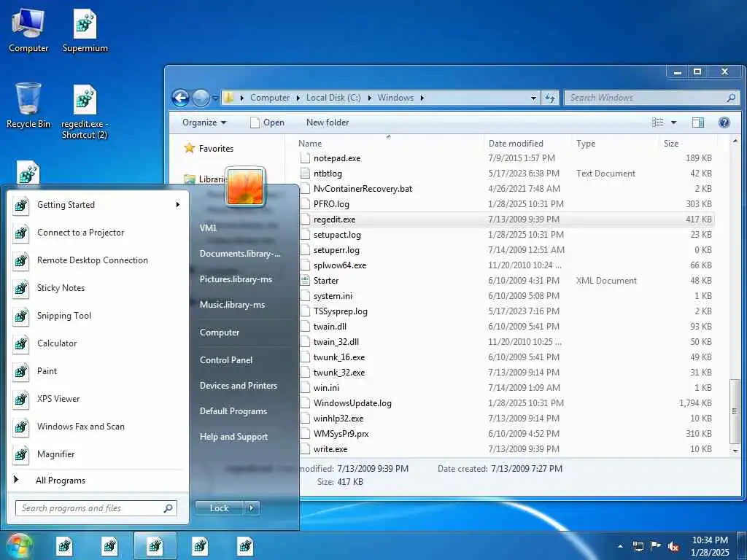747x560 pixels.
Task: Open the Organize dropdown menu
Action: (x=204, y=122)
